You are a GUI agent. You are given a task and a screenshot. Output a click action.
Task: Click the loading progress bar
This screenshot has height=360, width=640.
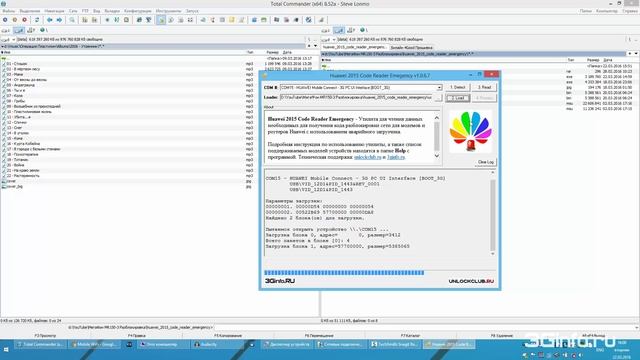[x=380, y=273]
